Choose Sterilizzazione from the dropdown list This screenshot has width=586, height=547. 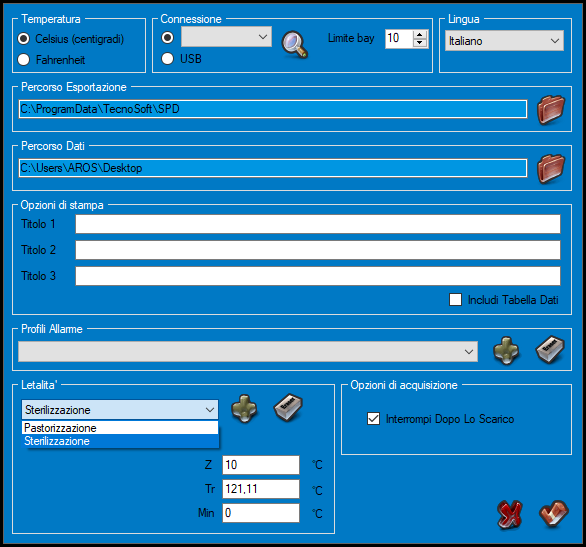(x=120, y=441)
